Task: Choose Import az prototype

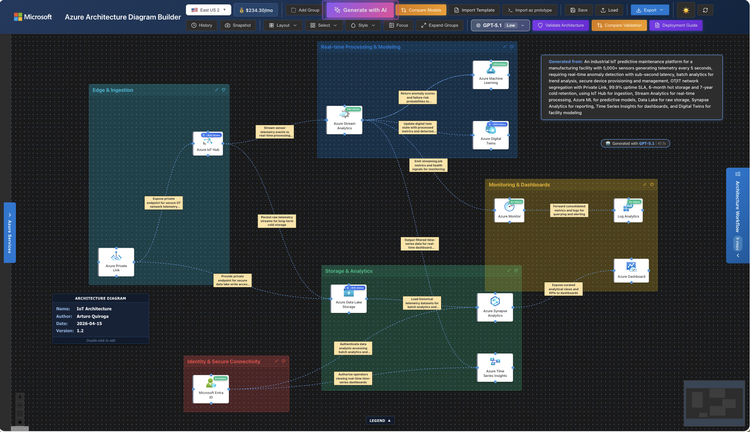Action: coord(529,10)
